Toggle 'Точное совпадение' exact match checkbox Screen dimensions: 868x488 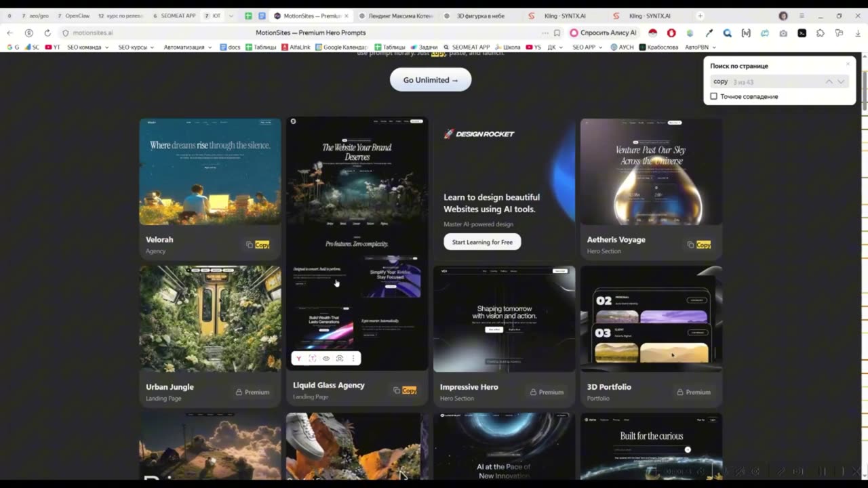click(713, 96)
